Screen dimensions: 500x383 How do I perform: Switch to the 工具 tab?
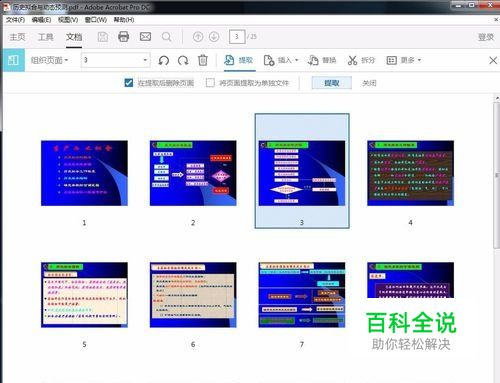click(x=46, y=37)
